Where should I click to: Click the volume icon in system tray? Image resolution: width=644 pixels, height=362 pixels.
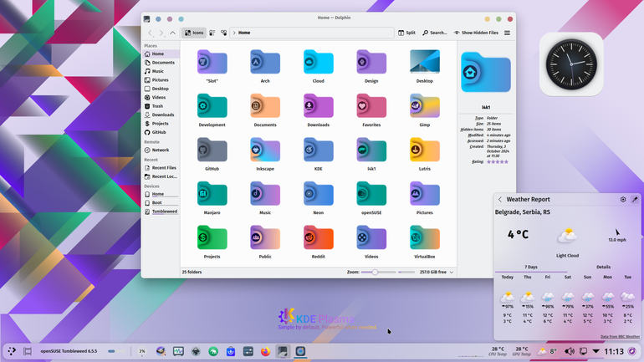pos(570,351)
